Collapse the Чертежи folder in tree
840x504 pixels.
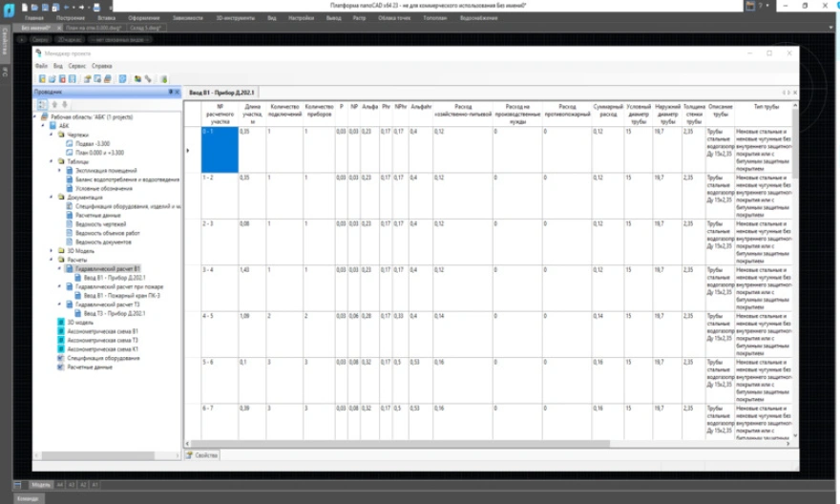point(52,136)
